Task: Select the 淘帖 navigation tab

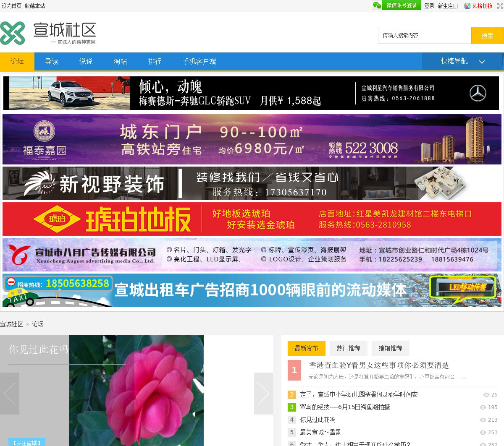Action: (121, 61)
